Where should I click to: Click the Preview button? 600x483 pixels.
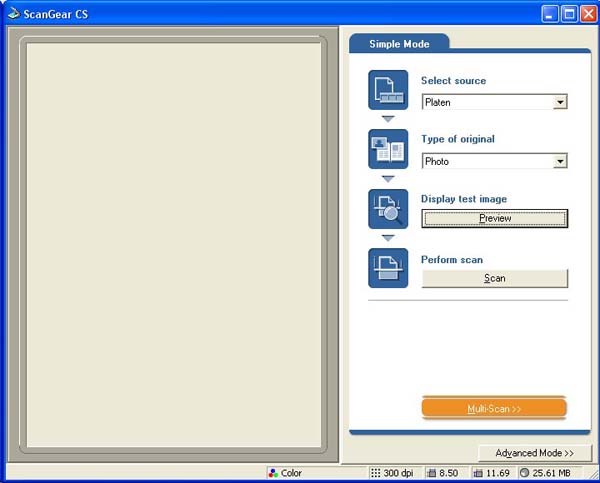pyautogui.click(x=495, y=218)
